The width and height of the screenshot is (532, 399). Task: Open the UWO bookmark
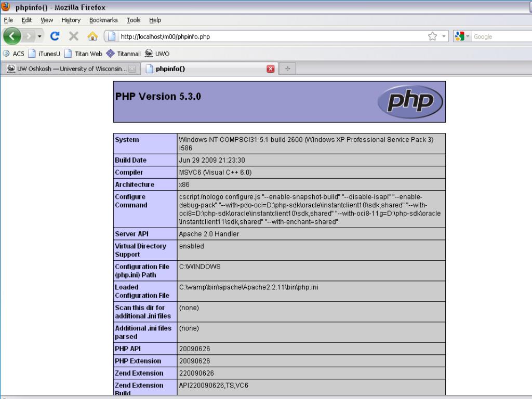point(157,54)
